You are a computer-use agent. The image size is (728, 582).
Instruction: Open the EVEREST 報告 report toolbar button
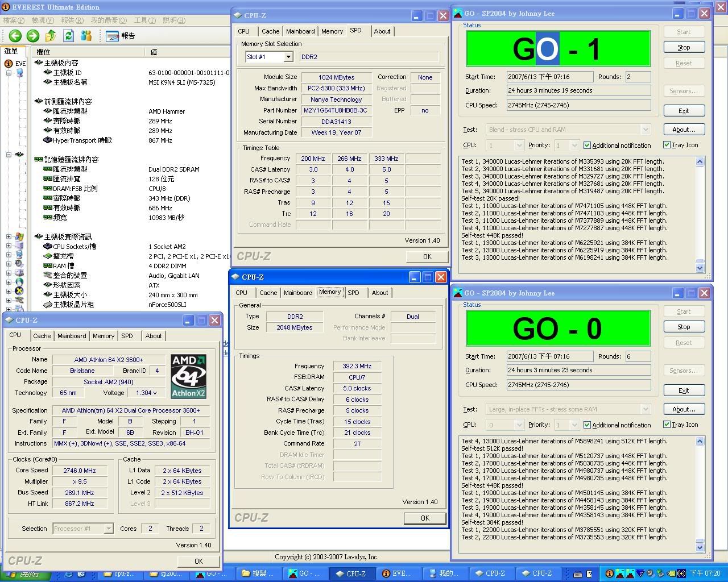pos(121,36)
